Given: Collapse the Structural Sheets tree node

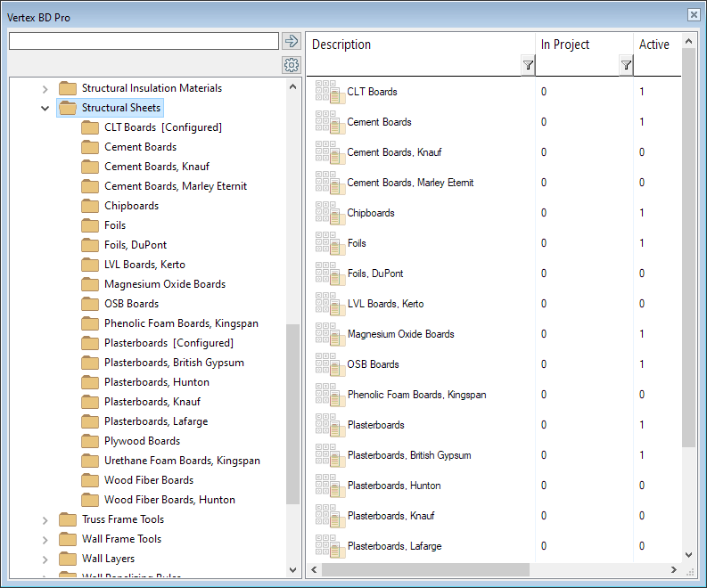Looking at the screenshot, I should click(x=45, y=108).
